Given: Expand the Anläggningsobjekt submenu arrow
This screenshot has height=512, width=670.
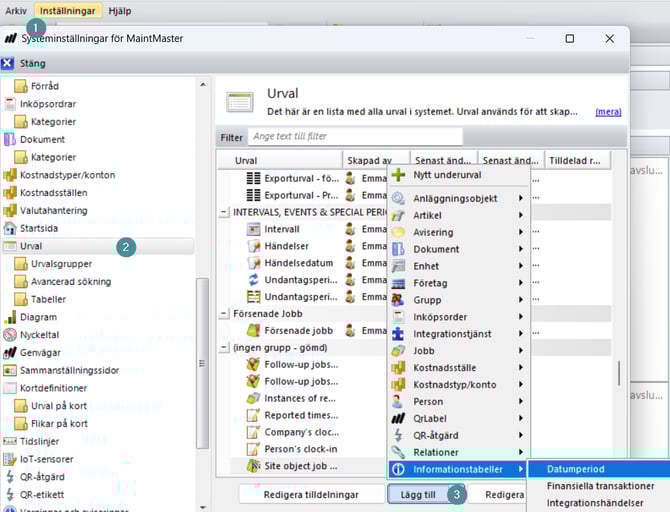Looking at the screenshot, I should (x=520, y=198).
